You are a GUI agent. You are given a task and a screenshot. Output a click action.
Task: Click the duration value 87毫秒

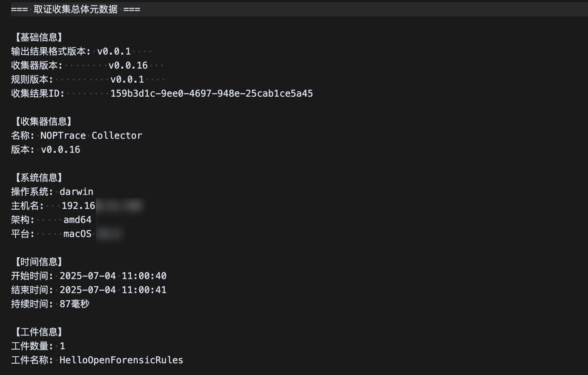(74, 304)
